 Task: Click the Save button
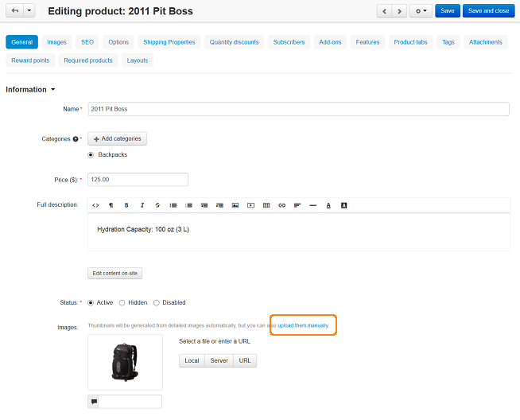448,11
